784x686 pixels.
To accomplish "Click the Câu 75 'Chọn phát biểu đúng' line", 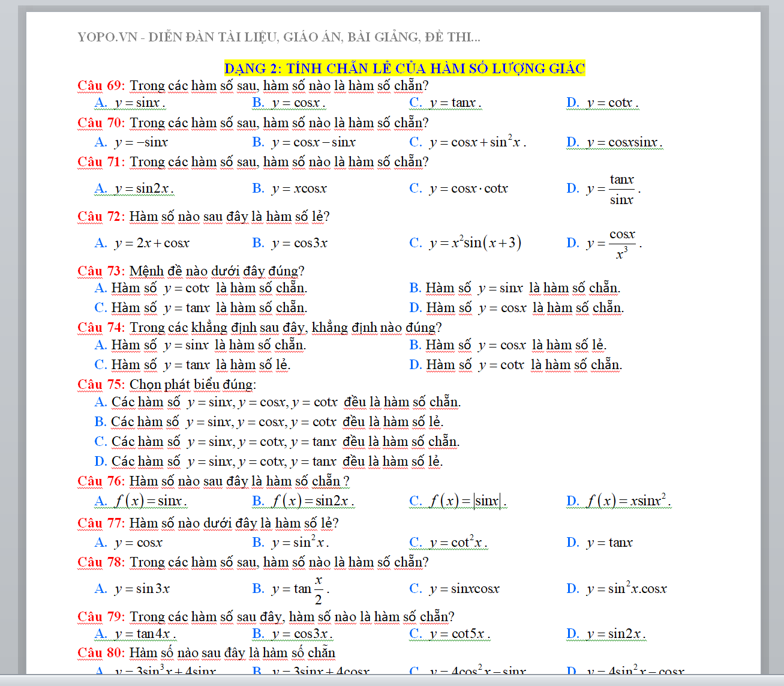I will pos(193,385).
